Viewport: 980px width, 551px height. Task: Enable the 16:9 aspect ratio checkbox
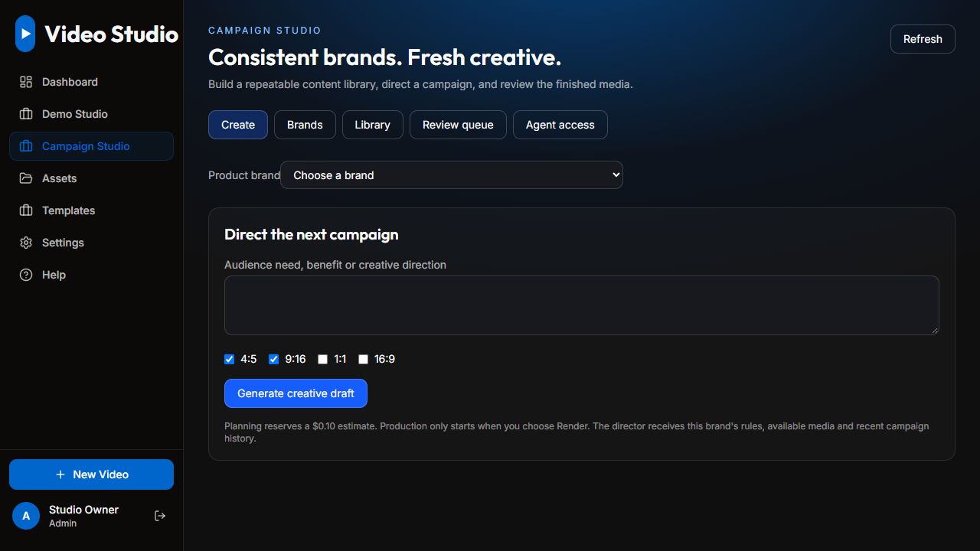[x=363, y=359]
